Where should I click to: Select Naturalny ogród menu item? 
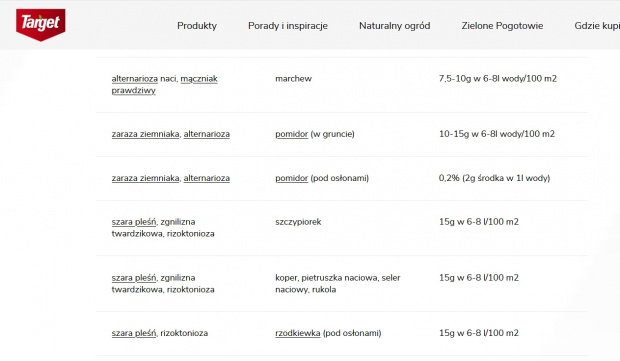pos(395,26)
